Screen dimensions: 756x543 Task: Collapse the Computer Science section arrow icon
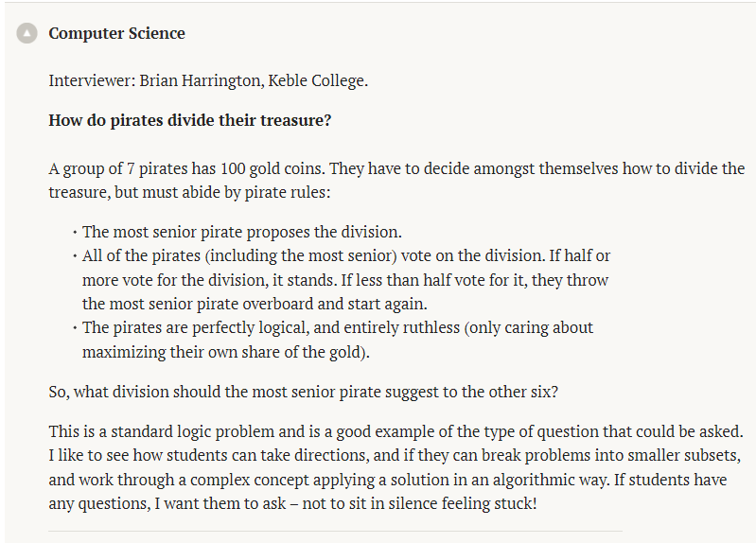(26, 33)
